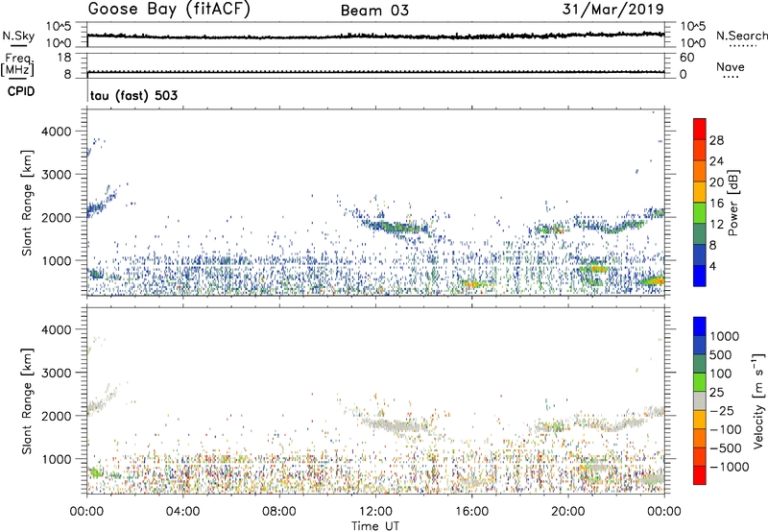
Task: Click the Slant Range label of power panel
Action: (27, 203)
